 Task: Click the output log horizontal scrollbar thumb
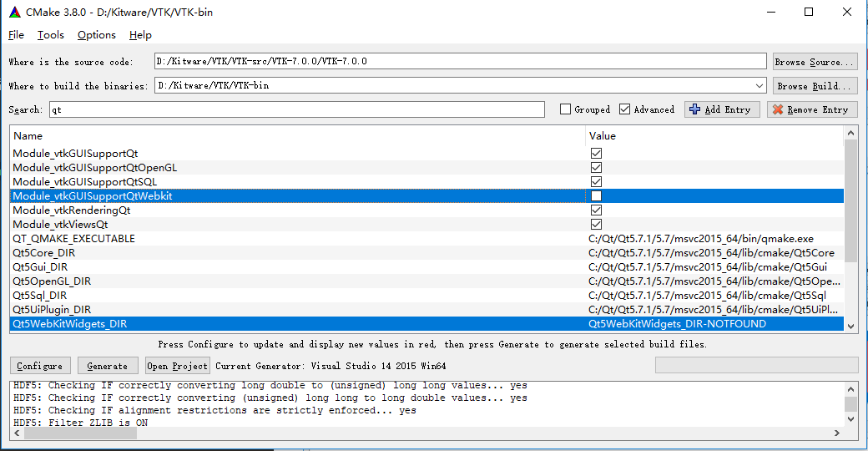pos(80,433)
